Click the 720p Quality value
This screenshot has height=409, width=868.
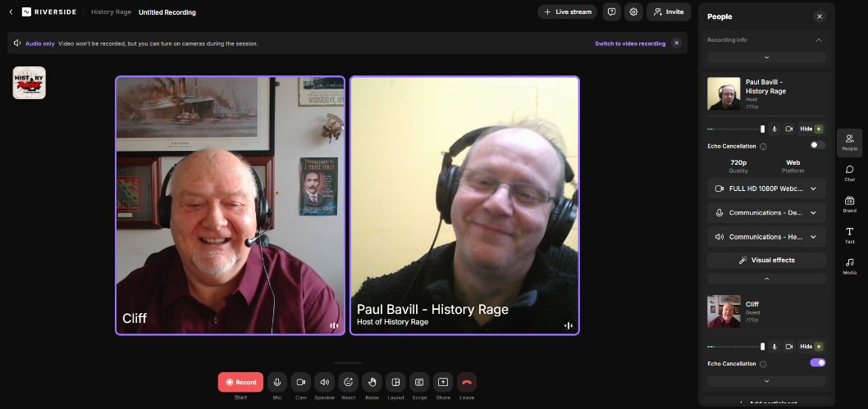tap(738, 162)
